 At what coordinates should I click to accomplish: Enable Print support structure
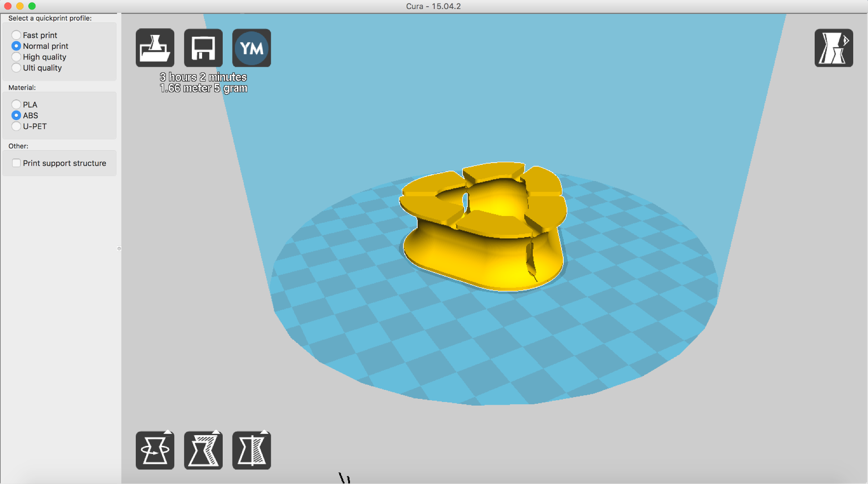(17, 163)
